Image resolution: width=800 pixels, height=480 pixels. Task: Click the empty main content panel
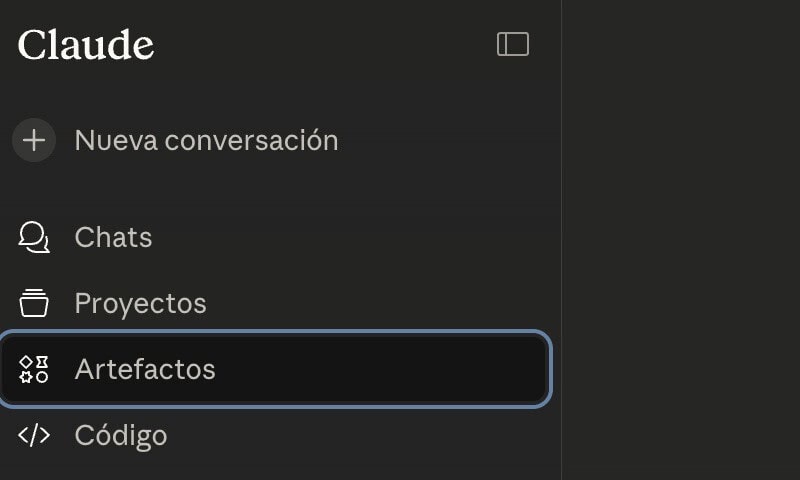pos(680,240)
